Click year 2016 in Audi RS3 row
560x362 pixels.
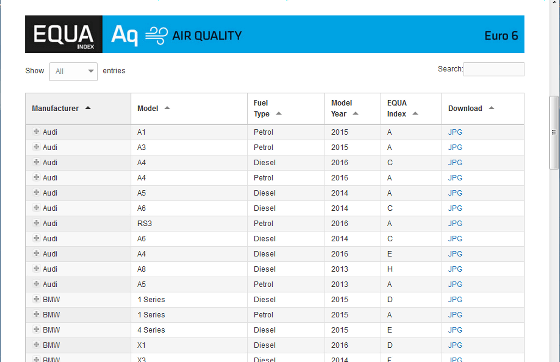pyautogui.click(x=340, y=223)
